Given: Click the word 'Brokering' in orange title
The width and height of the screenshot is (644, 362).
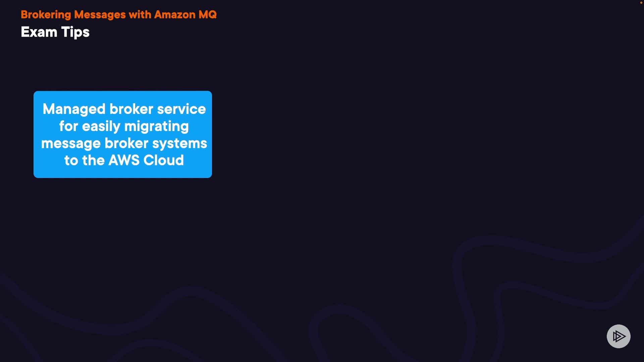Looking at the screenshot, I should point(46,15).
